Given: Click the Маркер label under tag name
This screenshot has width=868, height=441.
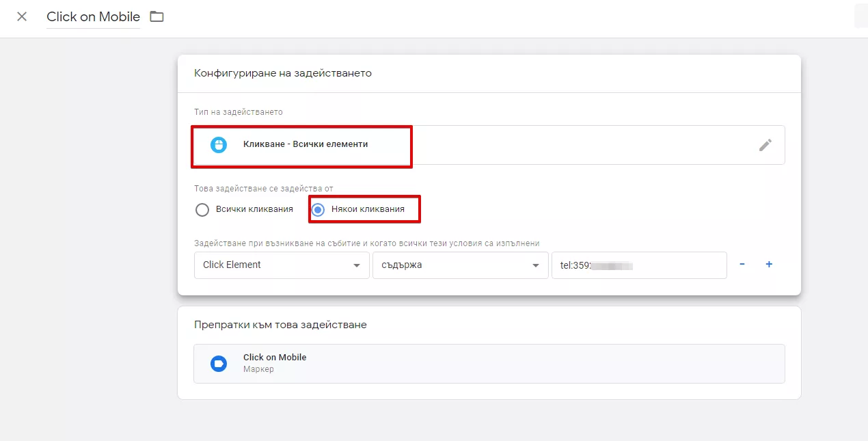Looking at the screenshot, I should tap(258, 369).
